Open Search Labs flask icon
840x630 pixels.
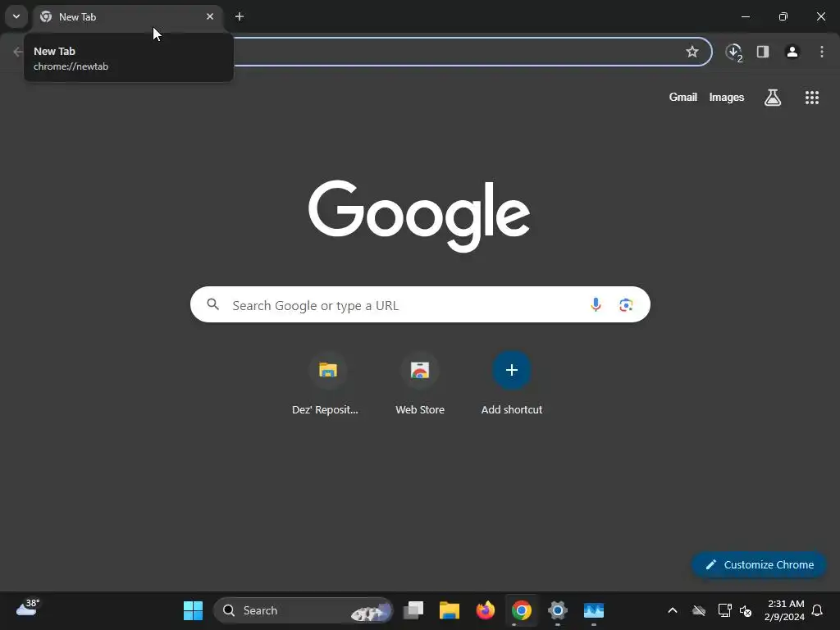point(773,98)
